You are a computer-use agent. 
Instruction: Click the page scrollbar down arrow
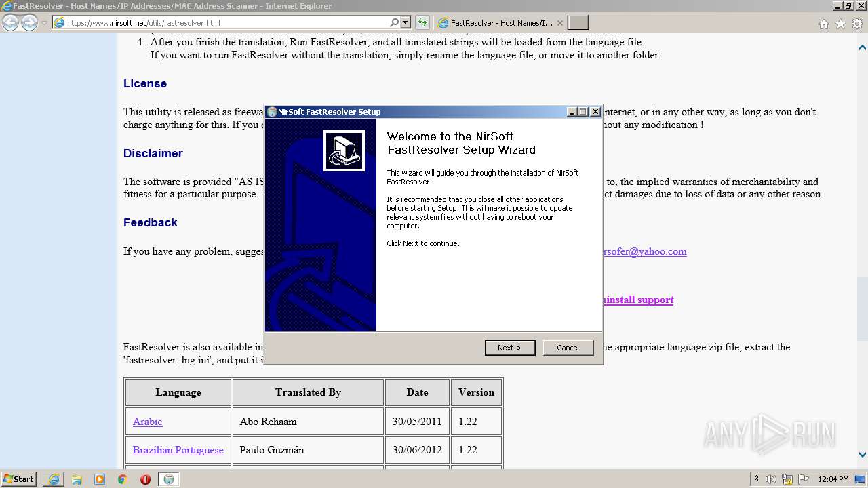coord(862,455)
